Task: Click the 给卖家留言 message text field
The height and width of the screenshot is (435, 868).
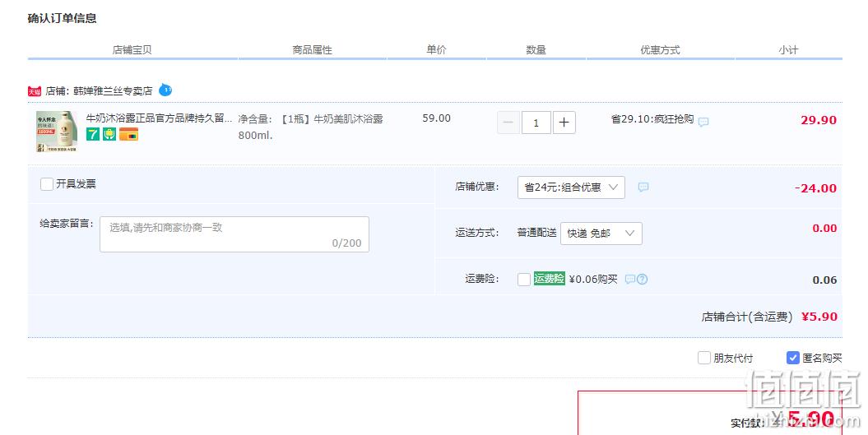Action: (x=234, y=234)
